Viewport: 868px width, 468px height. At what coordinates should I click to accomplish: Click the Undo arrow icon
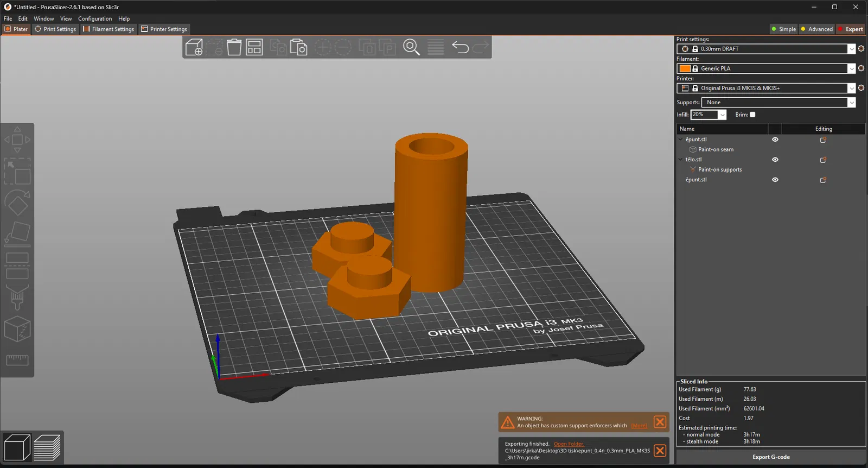(460, 47)
